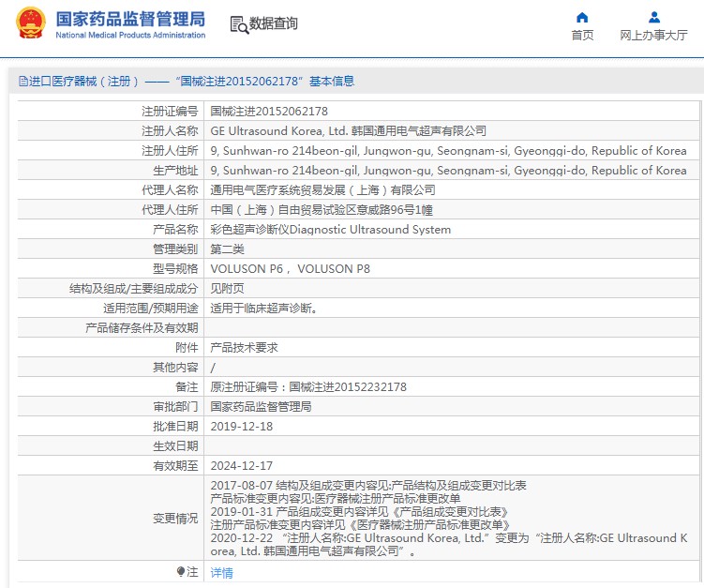Select 注册产品标准变更内容详见 change line
The width and height of the screenshot is (704, 588).
pyautogui.click(x=361, y=525)
